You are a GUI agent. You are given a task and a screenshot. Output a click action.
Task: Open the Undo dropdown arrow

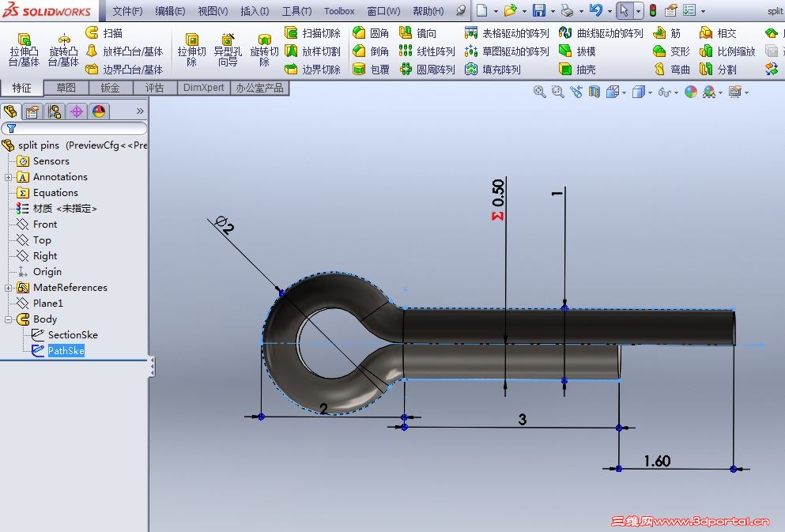tap(610, 10)
